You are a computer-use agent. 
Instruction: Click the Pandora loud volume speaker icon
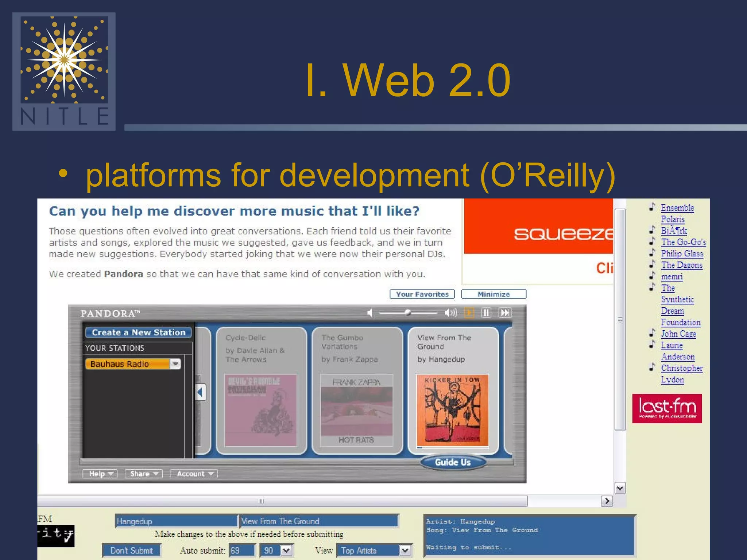pyautogui.click(x=451, y=313)
